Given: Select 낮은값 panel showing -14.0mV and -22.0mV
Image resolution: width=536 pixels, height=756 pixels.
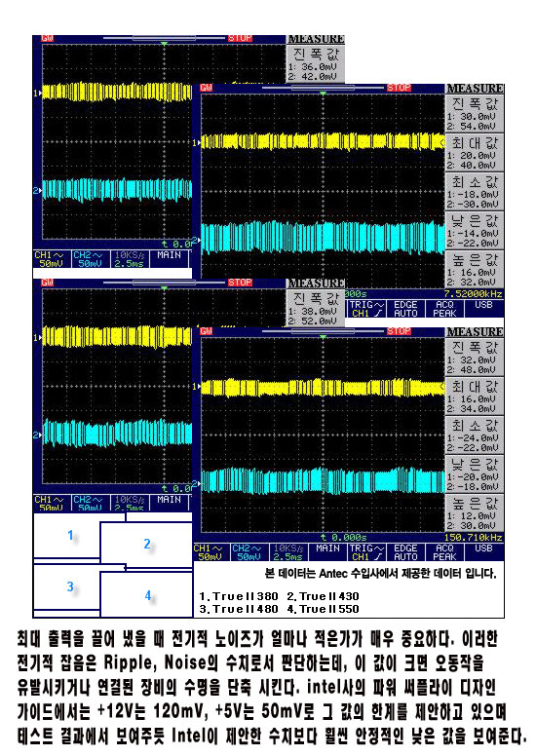Looking at the screenshot, I should tap(475, 231).
